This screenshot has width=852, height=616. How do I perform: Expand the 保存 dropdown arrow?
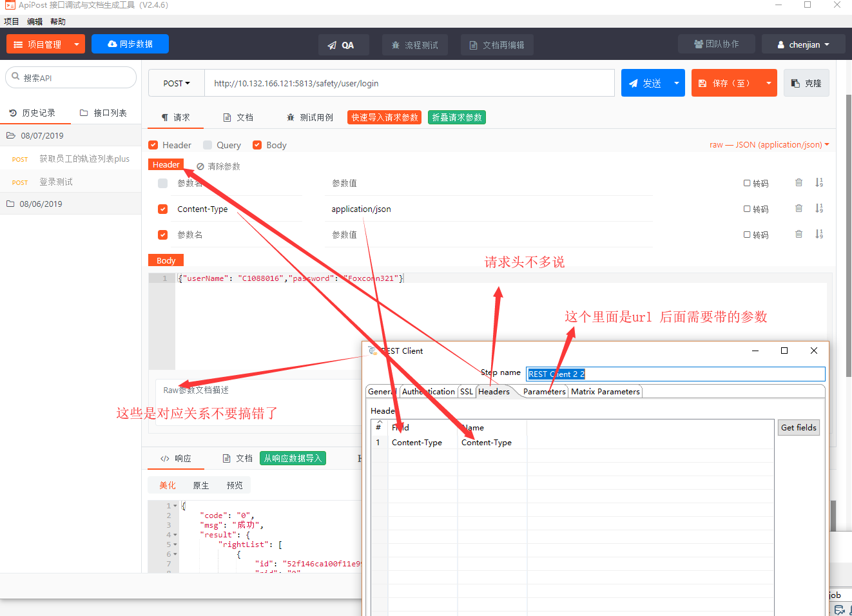(769, 83)
